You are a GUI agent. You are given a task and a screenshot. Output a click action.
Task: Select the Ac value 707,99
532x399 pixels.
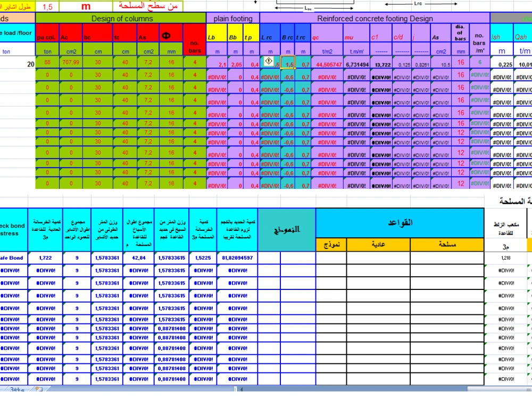(71, 62)
